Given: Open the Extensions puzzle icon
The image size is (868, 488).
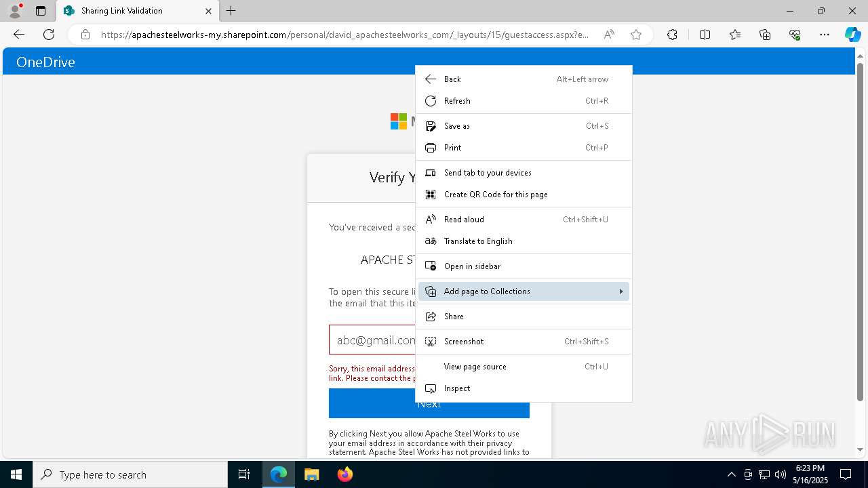Looking at the screenshot, I should [672, 35].
